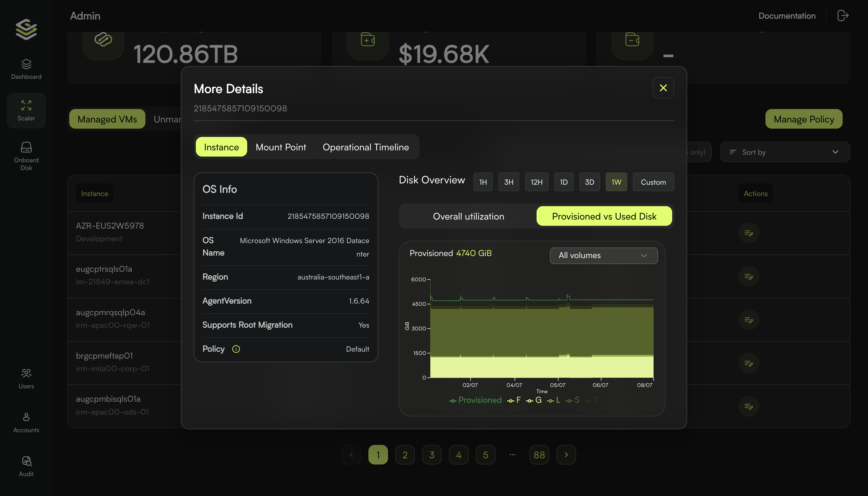
Task: Open Onboard Disk in sidebar
Action: [x=26, y=156]
